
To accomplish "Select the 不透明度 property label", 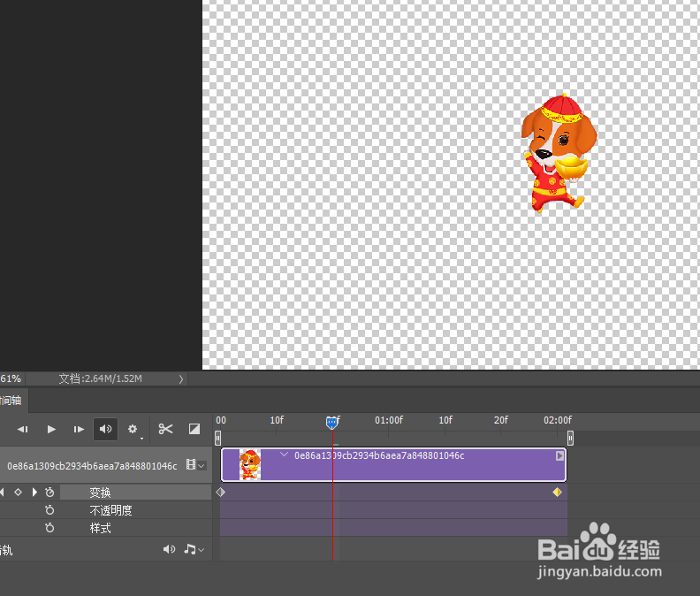I will [110, 510].
